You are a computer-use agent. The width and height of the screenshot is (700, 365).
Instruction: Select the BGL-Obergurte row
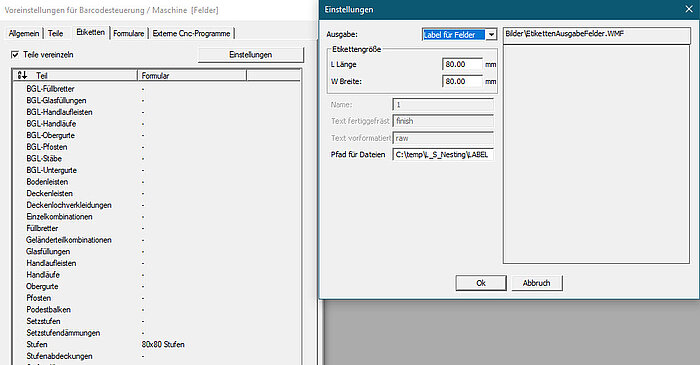[x=156, y=135]
